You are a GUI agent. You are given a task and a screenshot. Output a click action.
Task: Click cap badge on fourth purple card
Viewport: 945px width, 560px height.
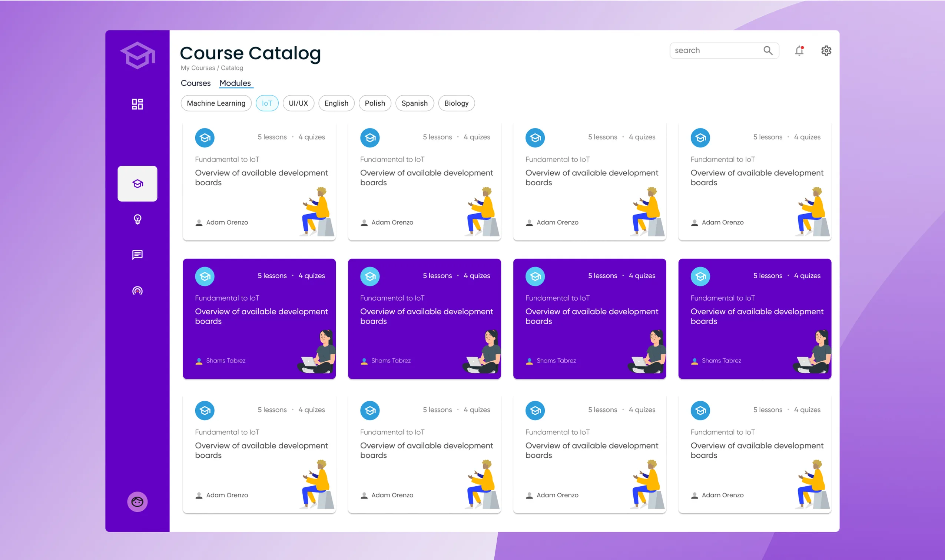(700, 276)
